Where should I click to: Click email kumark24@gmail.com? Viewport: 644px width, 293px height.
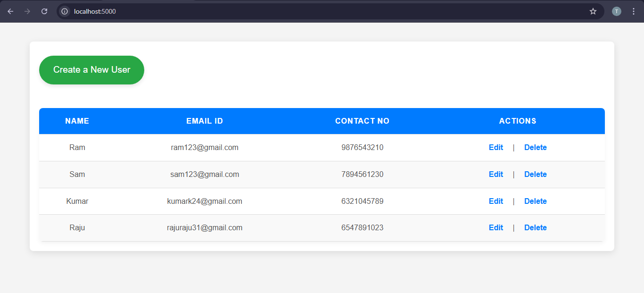[x=205, y=201]
